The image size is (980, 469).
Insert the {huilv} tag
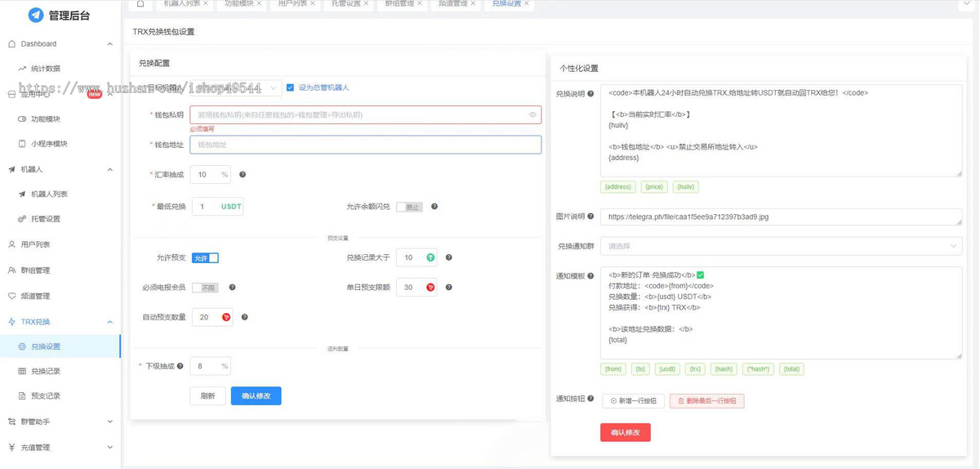click(686, 187)
